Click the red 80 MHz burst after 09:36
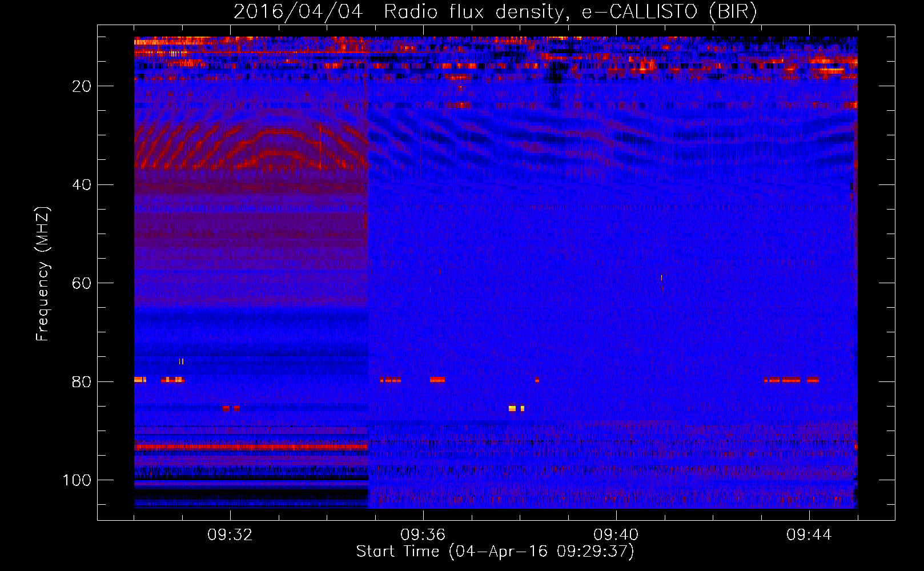The image size is (924, 571). point(437,380)
